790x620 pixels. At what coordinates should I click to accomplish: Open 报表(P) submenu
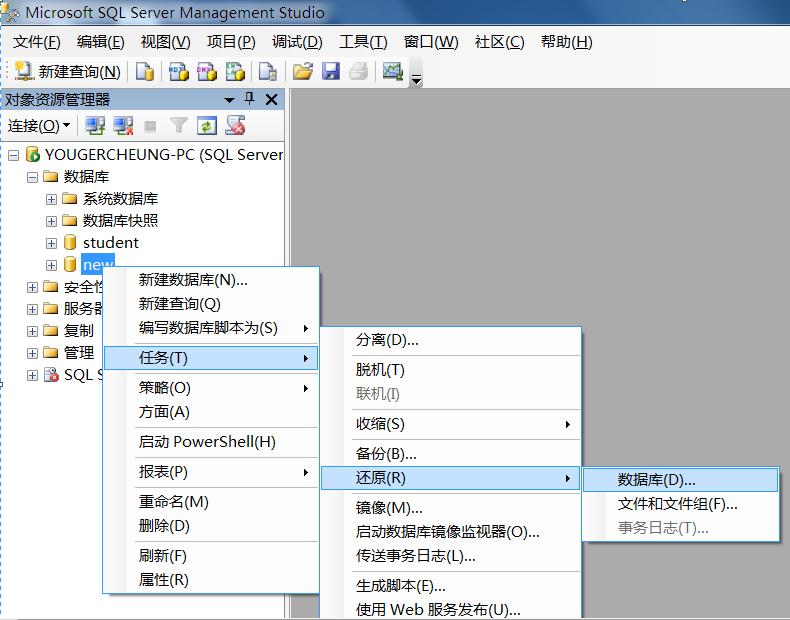211,472
